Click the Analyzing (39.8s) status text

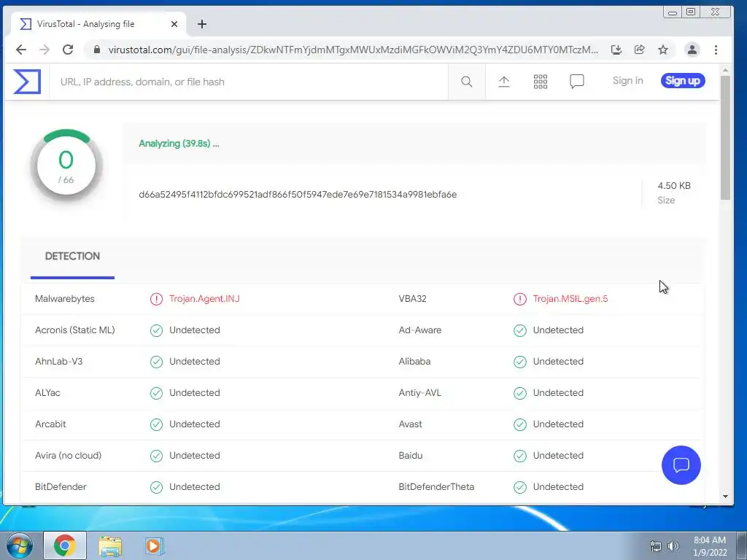pyautogui.click(x=179, y=144)
